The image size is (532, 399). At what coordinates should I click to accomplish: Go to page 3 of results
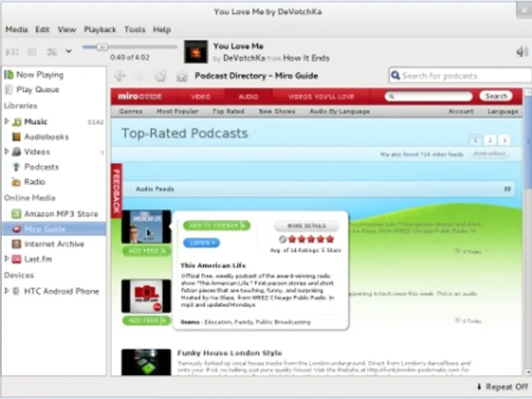(x=505, y=140)
